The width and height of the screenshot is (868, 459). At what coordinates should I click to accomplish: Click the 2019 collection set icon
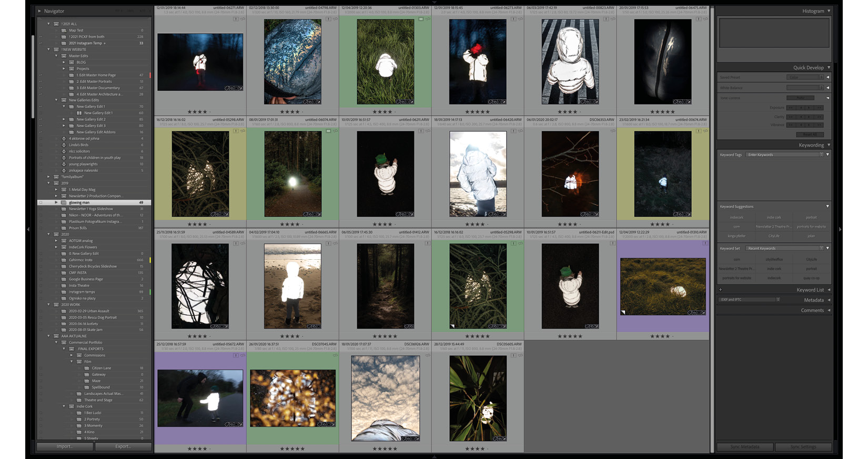tap(56, 183)
